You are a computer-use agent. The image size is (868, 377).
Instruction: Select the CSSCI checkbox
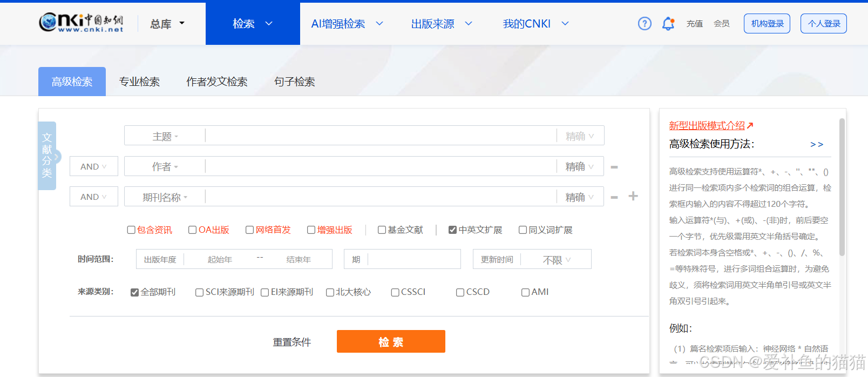click(395, 292)
